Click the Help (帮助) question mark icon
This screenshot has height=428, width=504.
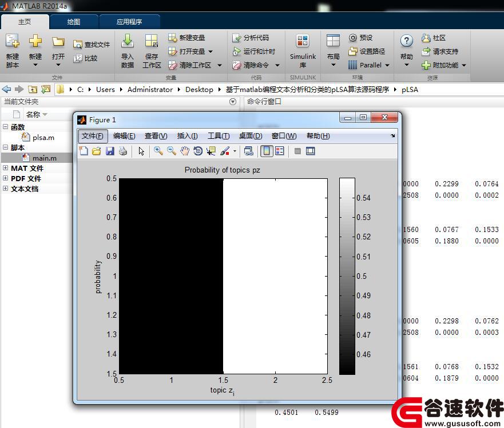tap(407, 41)
